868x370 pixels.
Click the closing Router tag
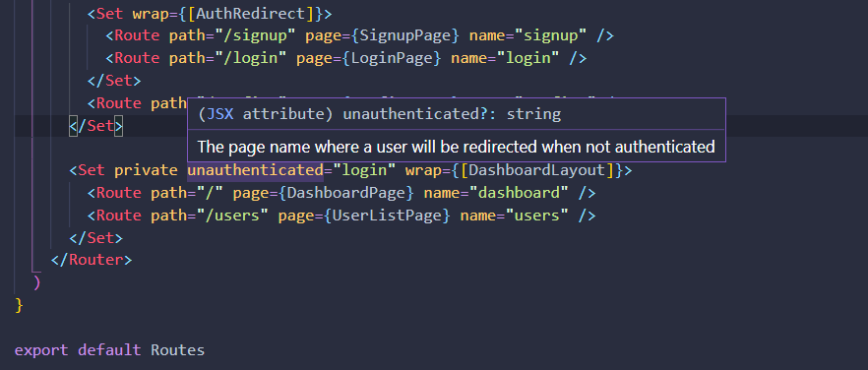[x=92, y=260]
